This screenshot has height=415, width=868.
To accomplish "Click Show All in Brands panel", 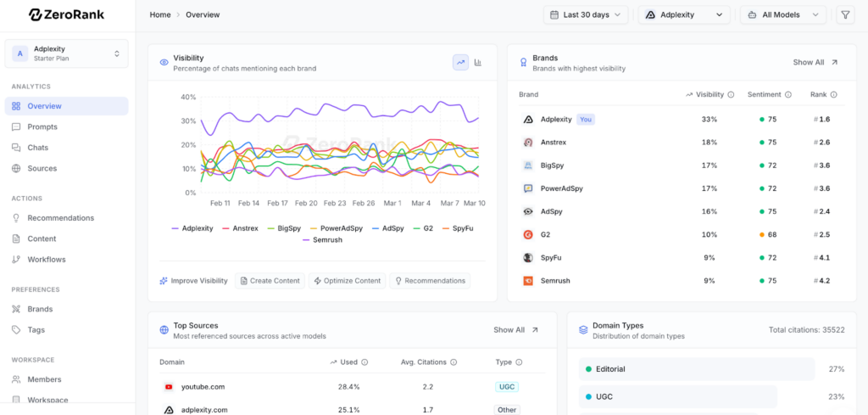I will coord(815,63).
